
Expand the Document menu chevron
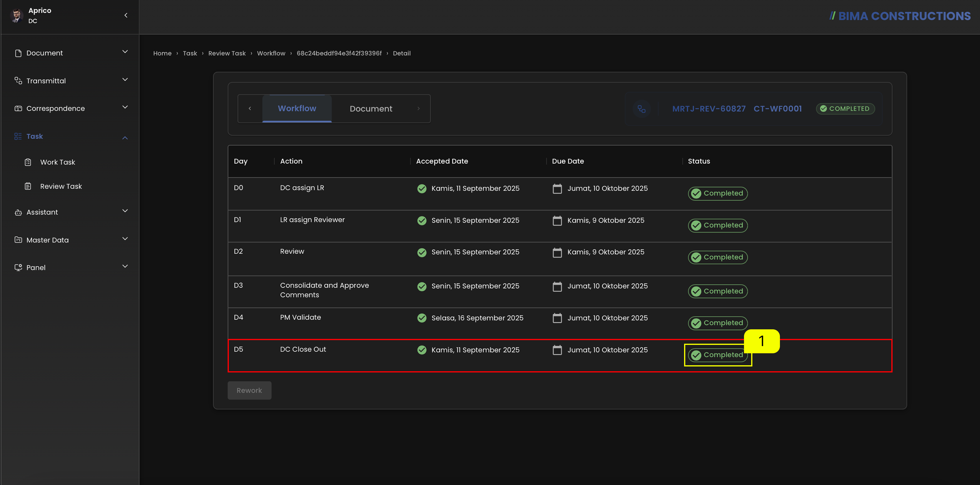point(125,52)
